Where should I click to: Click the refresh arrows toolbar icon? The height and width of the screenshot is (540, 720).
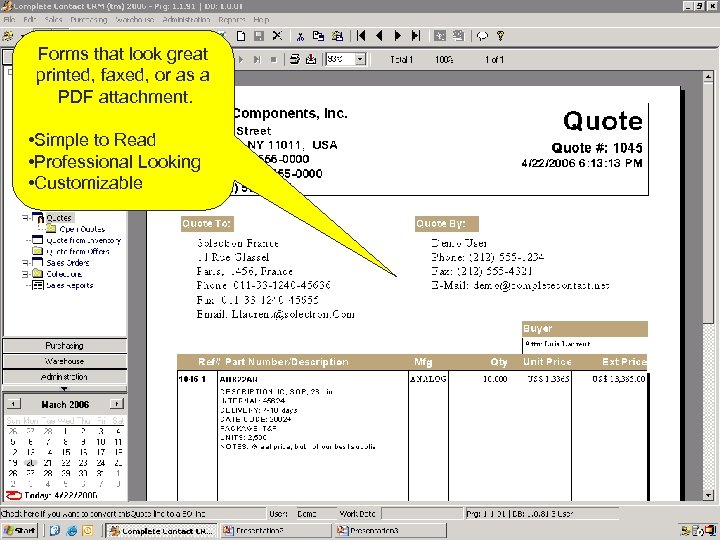tap(482, 36)
